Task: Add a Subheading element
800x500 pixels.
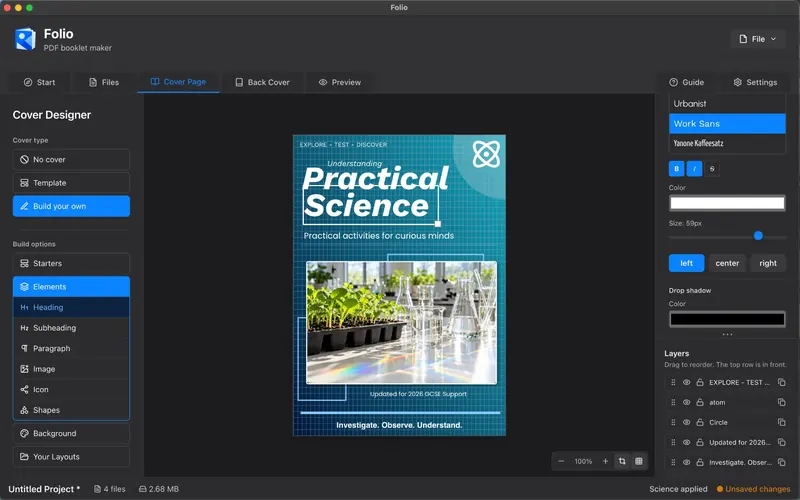Action: click(x=71, y=328)
